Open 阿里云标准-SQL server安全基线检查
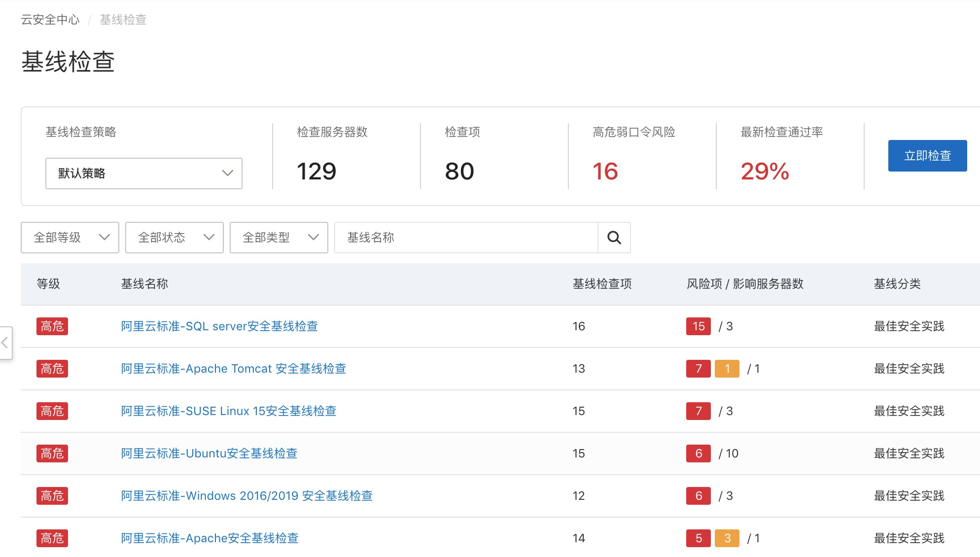The width and height of the screenshot is (980, 557). (219, 326)
